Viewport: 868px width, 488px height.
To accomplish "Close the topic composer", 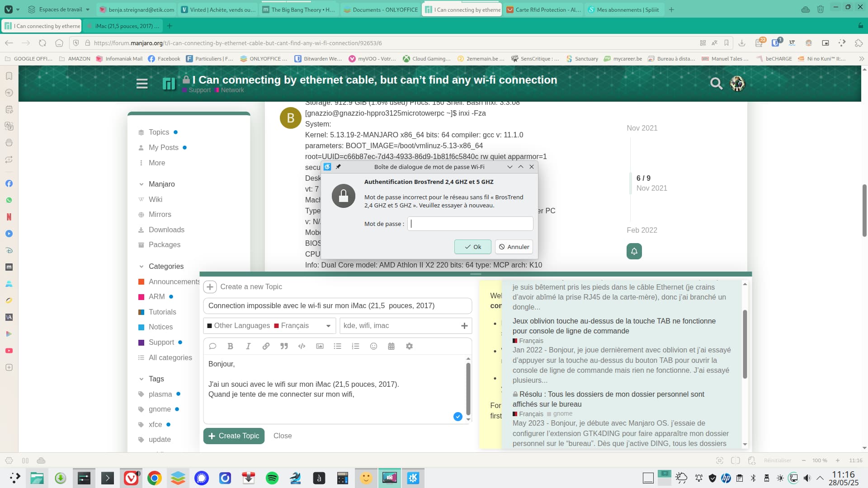I will tap(283, 436).
